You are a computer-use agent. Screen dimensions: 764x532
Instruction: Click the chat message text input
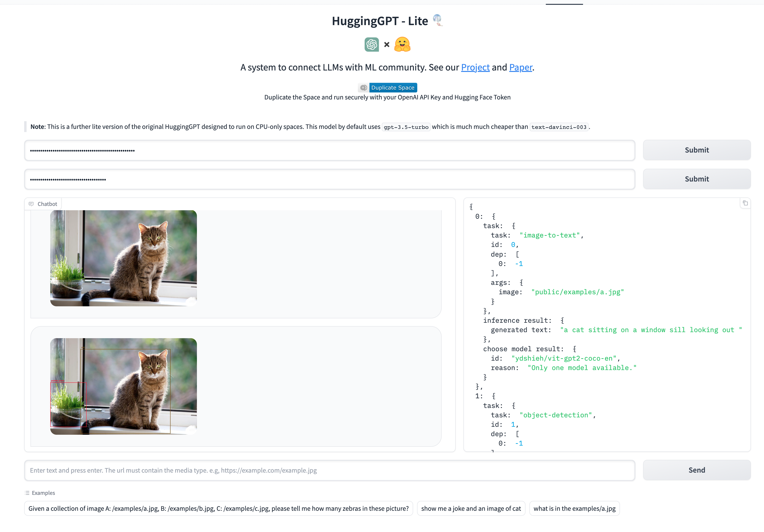click(329, 470)
